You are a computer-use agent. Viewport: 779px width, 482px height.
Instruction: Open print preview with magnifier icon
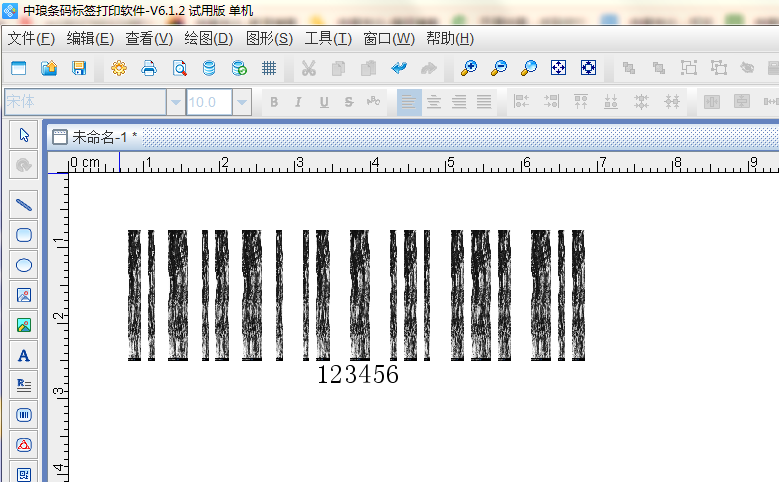pos(179,68)
